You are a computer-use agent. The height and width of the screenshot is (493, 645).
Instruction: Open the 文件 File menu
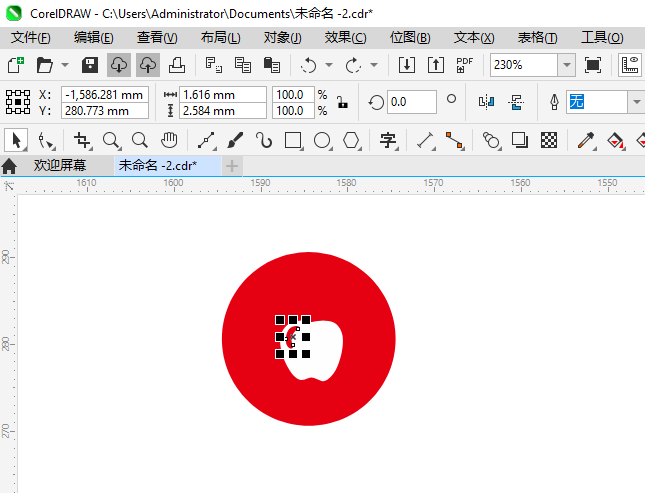[x=30, y=38]
